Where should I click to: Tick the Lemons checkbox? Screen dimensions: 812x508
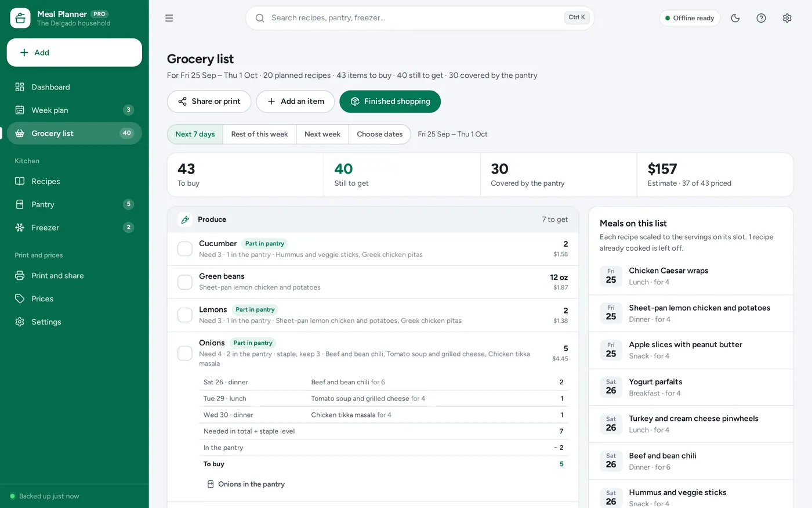185,315
